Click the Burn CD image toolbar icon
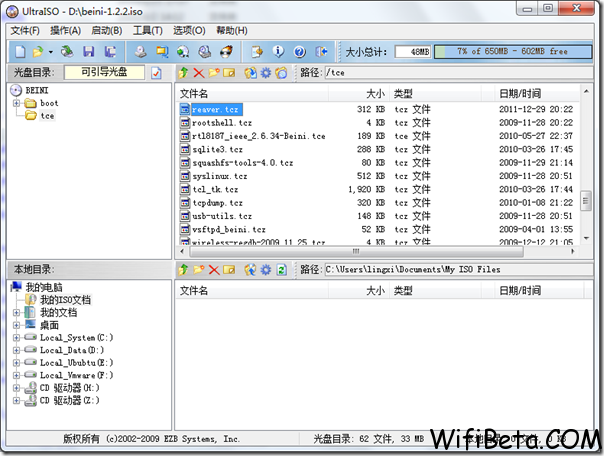 coord(226,52)
